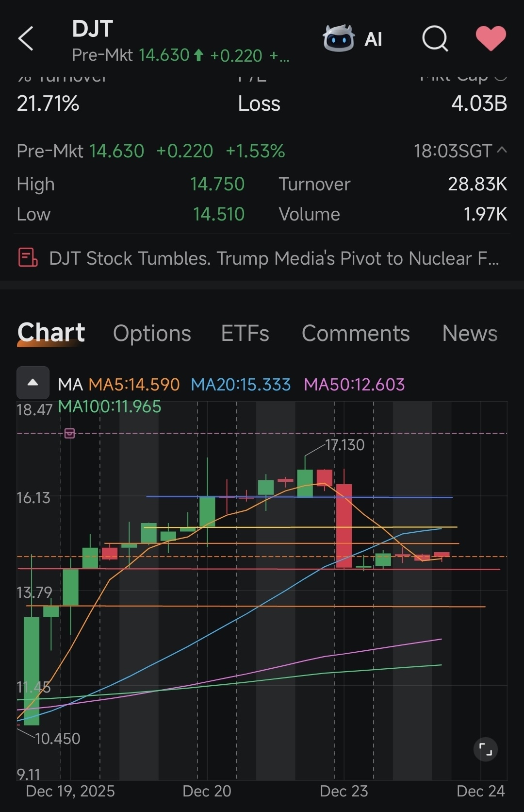Screen dimensions: 524x812
Task: Open the Comments tab
Action: pos(356,334)
